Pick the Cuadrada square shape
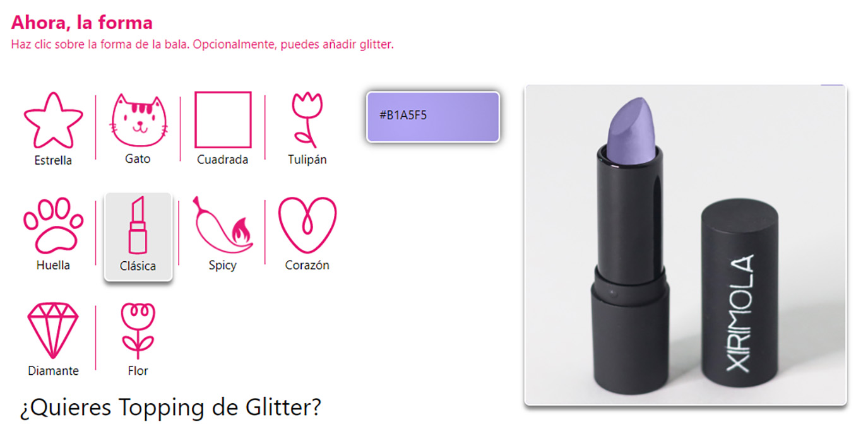The image size is (868, 429). point(223,119)
